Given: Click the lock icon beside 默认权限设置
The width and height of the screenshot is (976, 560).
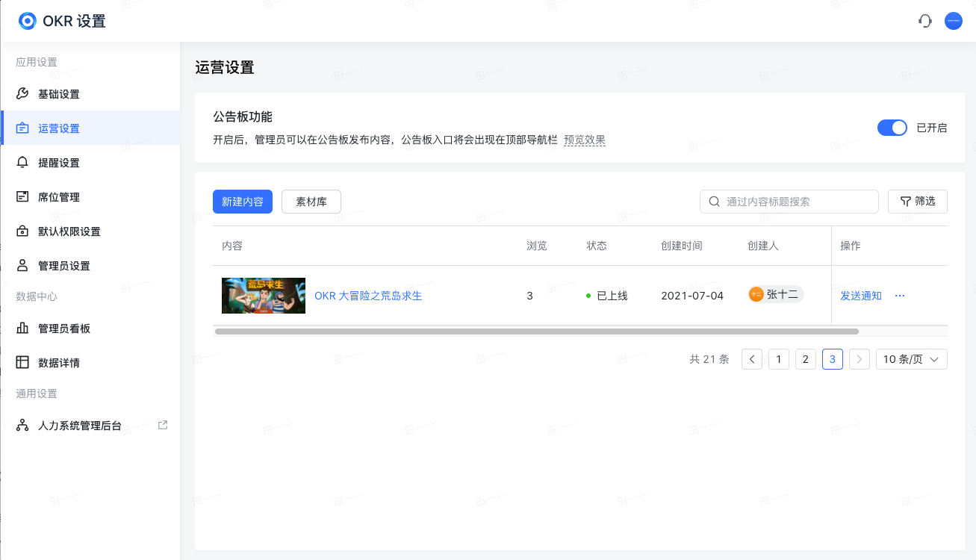Looking at the screenshot, I should 22,231.
